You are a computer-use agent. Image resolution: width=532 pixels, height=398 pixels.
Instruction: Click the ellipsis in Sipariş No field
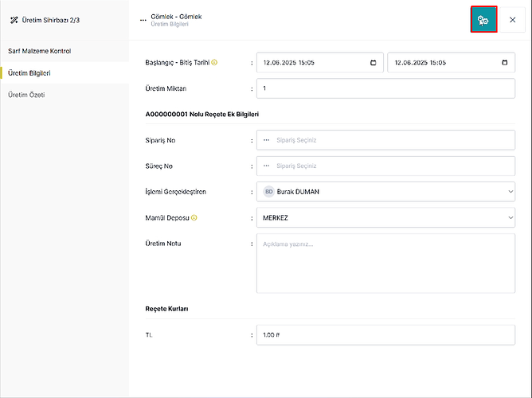[x=266, y=140]
